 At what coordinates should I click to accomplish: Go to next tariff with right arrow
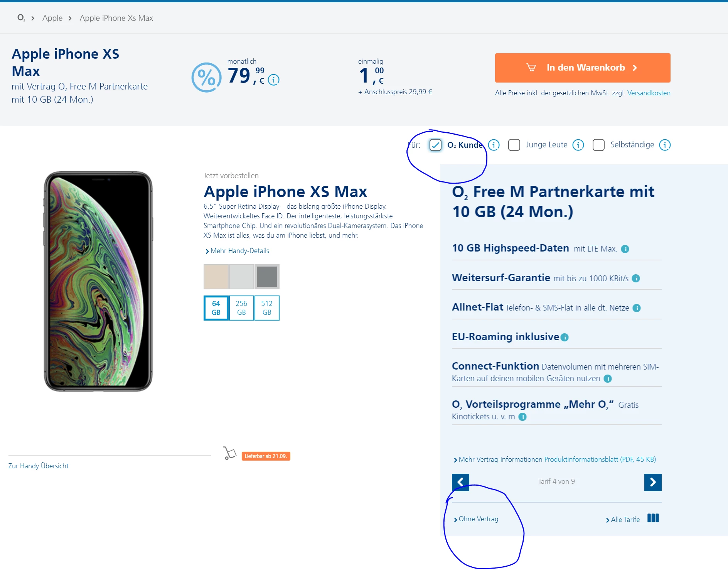tap(653, 482)
